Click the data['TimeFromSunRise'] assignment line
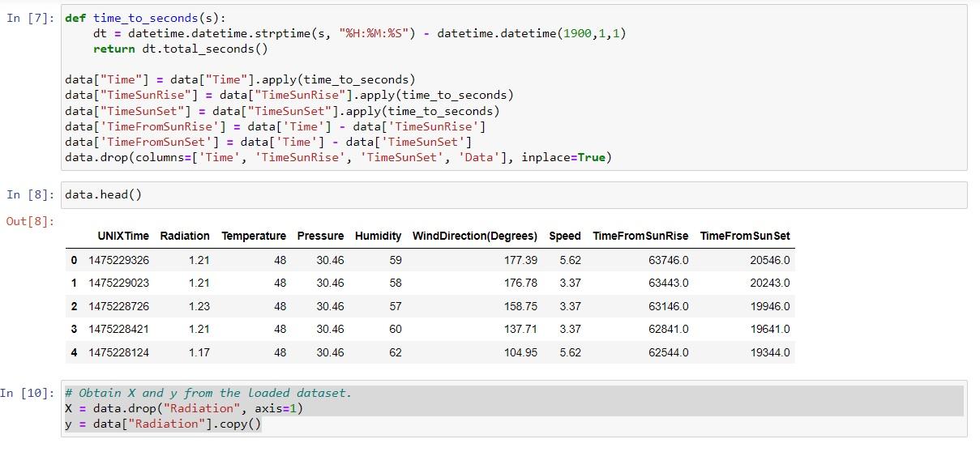Viewport: 980px width, 456px height. [276, 126]
